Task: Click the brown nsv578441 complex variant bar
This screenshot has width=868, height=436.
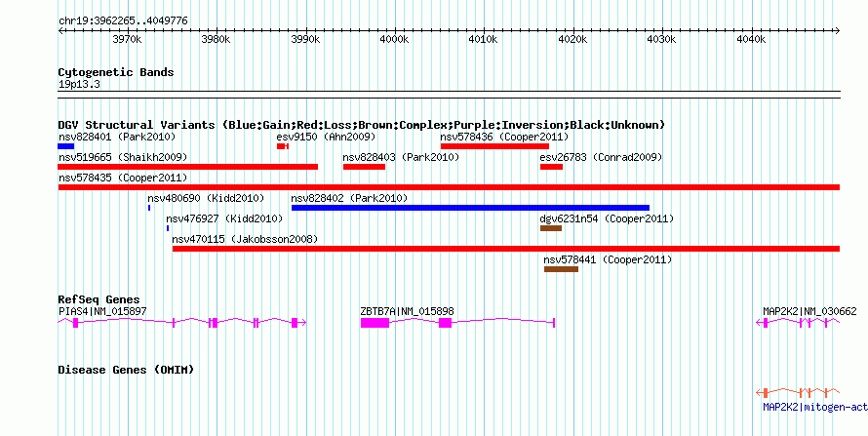Action: (562, 269)
